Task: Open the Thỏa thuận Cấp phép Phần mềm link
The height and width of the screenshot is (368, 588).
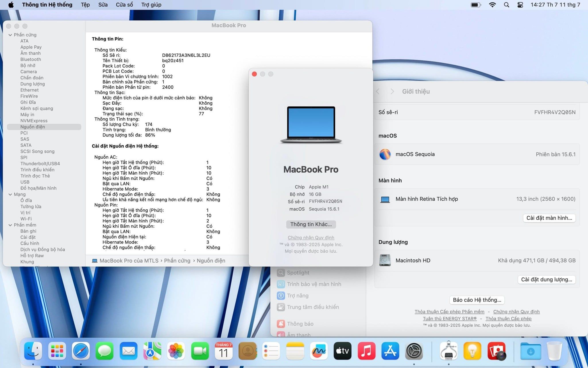Action: tap(449, 312)
